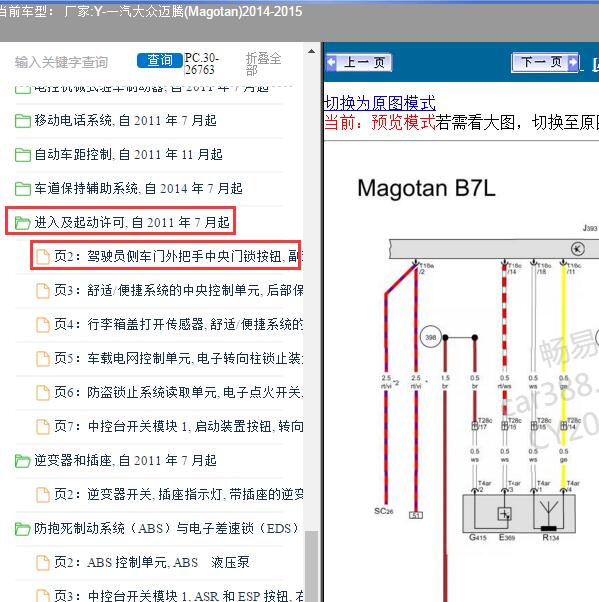Click page icon beside 页6: 防盗锁止系统
Viewport: 599px width, 602px height.
[x=43, y=393]
